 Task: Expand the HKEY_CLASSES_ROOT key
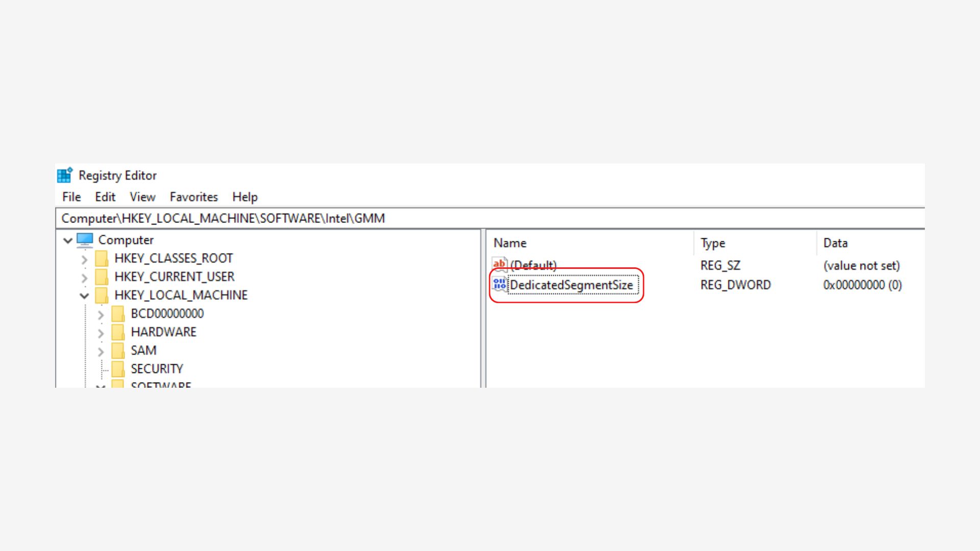(x=84, y=259)
